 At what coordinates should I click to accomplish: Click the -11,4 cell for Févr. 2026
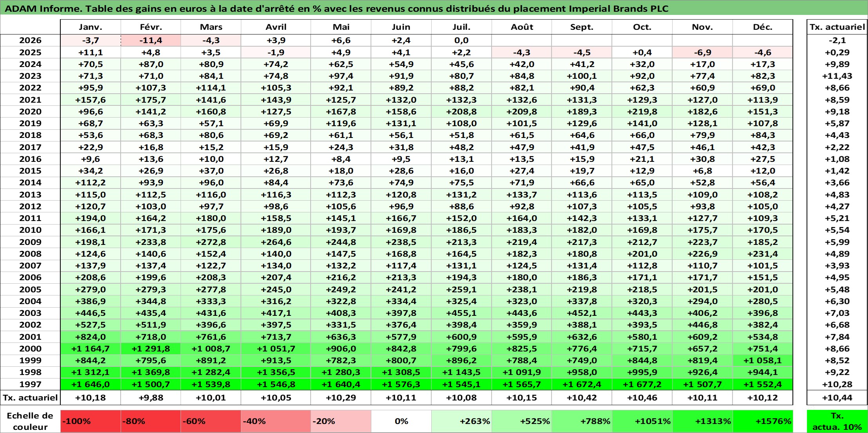pos(151,40)
